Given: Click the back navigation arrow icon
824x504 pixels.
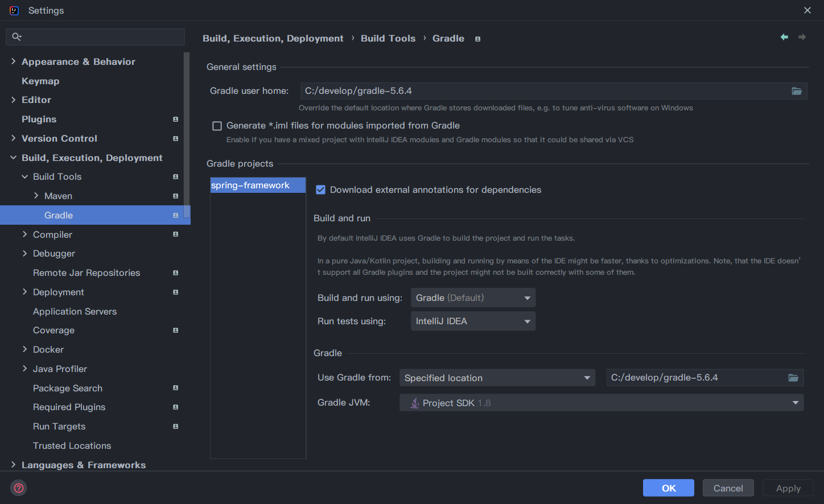Looking at the screenshot, I should (x=784, y=37).
